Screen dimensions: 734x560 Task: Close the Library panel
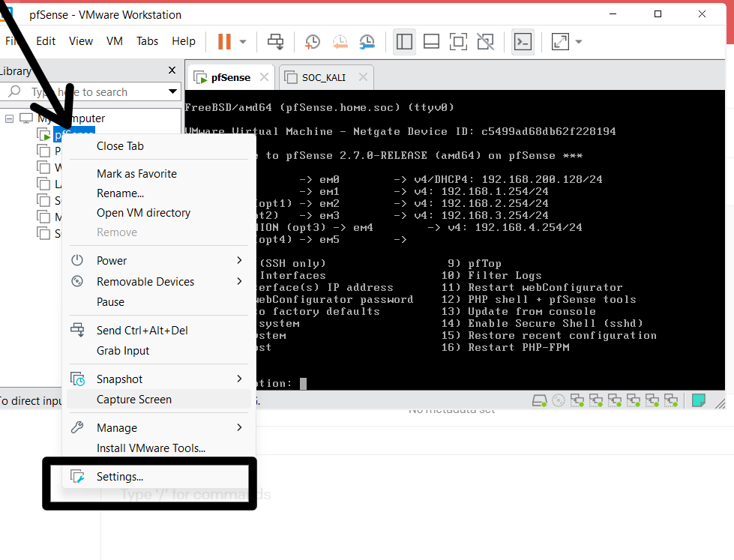click(x=172, y=70)
